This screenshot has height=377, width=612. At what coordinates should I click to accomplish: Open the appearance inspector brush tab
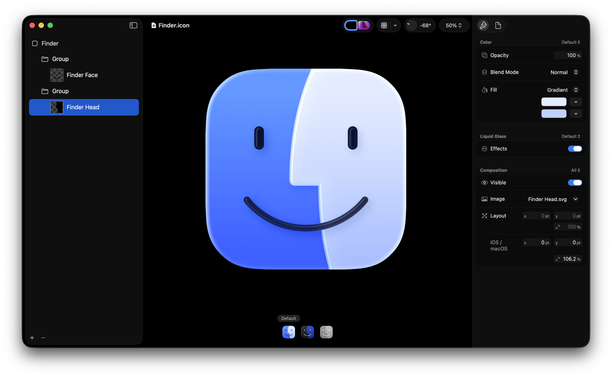tap(483, 25)
